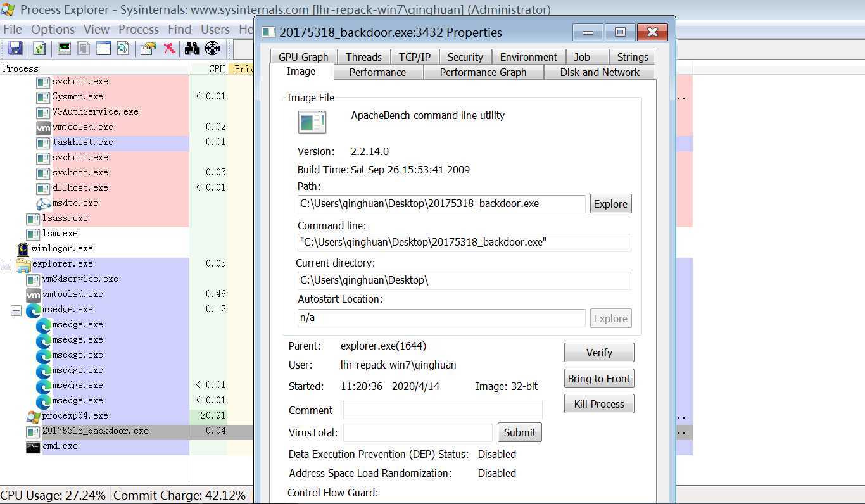Click the Bring to Front button
Viewport: 865px width, 504px height.
tap(599, 379)
